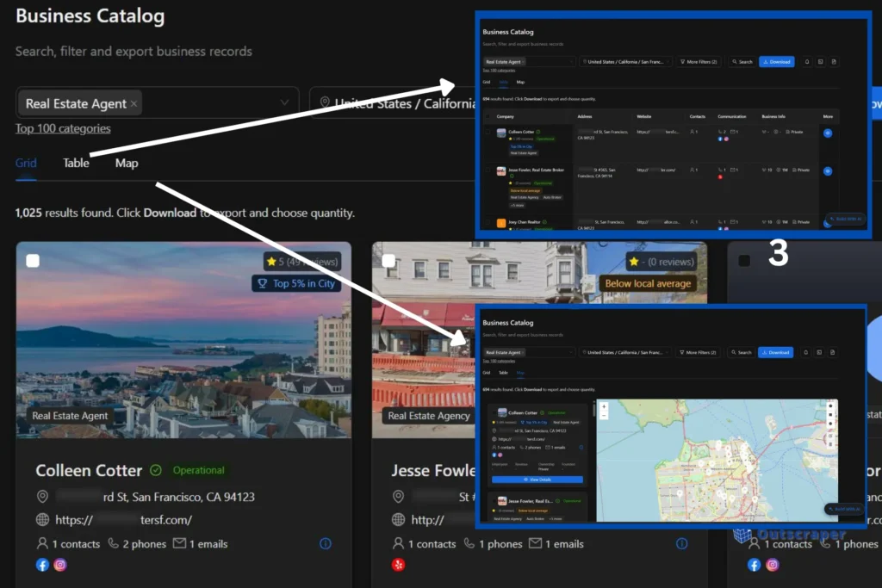Viewport: 882px width, 588px height.
Task: Click the (0 reviews) star rating badge
Action: (661, 262)
